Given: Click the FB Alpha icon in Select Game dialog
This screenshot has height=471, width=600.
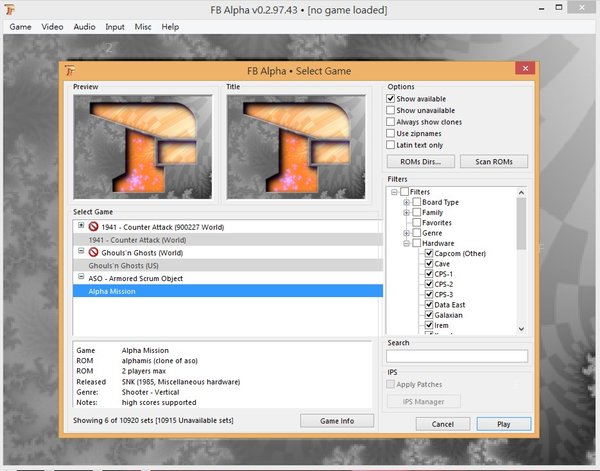Looking at the screenshot, I should [x=70, y=71].
